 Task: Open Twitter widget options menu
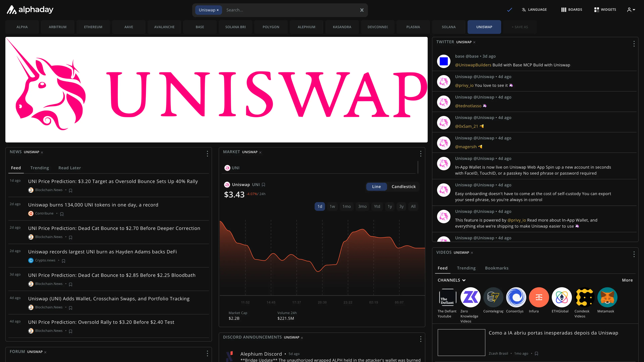pyautogui.click(x=634, y=44)
